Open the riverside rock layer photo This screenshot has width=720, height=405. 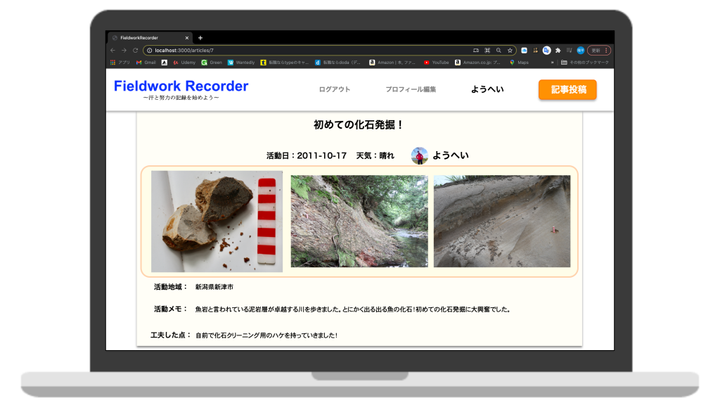coord(359,221)
